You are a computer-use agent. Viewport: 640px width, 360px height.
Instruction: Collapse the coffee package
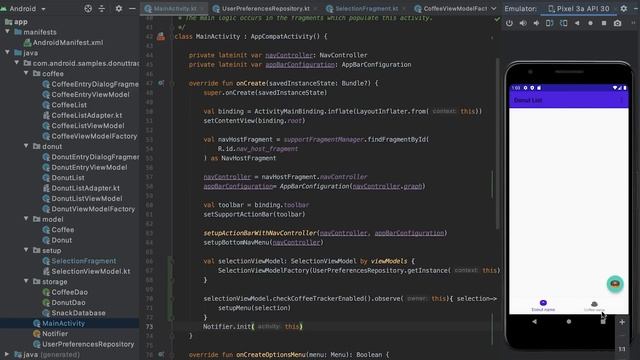(x=27, y=73)
